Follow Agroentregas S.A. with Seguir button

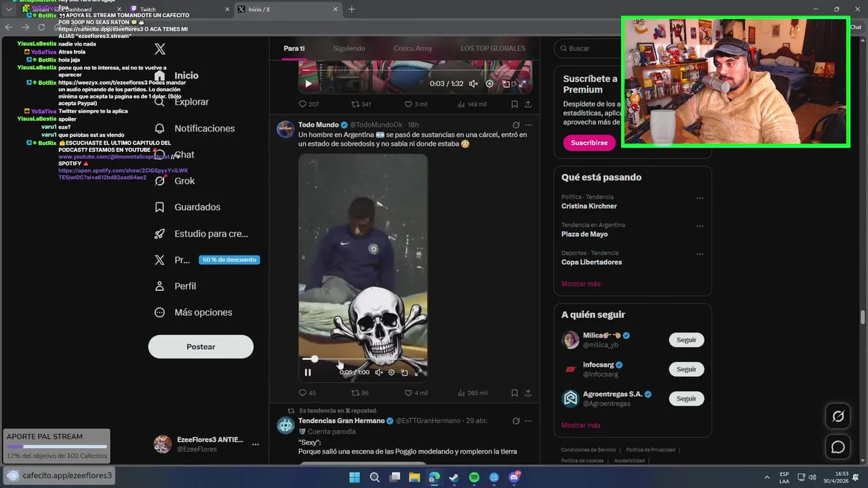pyautogui.click(x=686, y=399)
